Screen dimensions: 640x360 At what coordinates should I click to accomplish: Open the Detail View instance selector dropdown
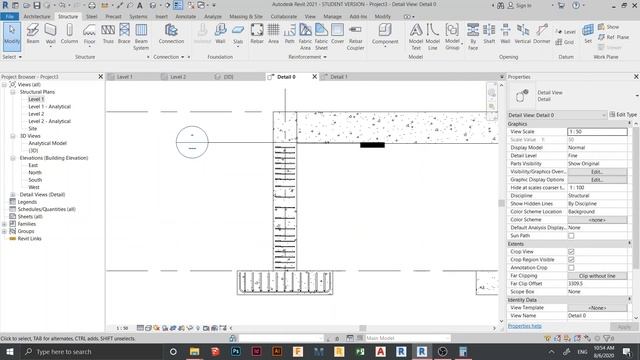pyautogui.click(x=557, y=115)
